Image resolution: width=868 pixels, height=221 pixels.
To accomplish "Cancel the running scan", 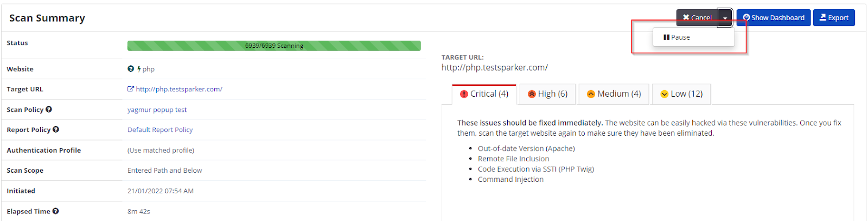I will pos(697,18).
